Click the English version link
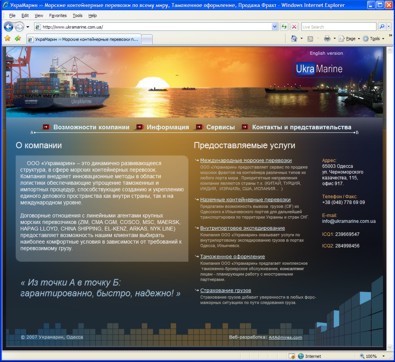This screenshot has width=395, height=362. click(x=326, y=53)
